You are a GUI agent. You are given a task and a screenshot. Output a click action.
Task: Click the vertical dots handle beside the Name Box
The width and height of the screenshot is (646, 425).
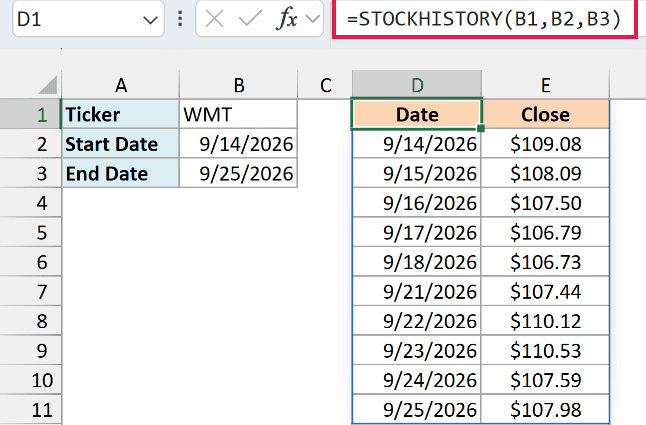(180, 19)
